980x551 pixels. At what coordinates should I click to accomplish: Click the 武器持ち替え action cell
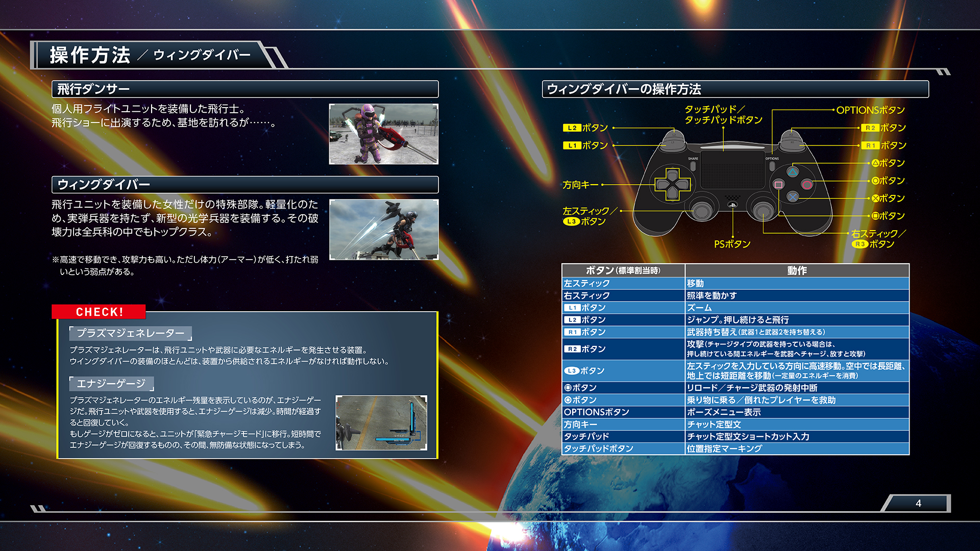click(797, 332)
